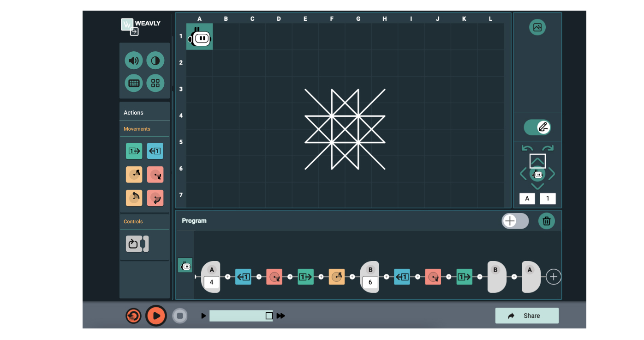Select the 'turn right 45 degrees' block

155,174
